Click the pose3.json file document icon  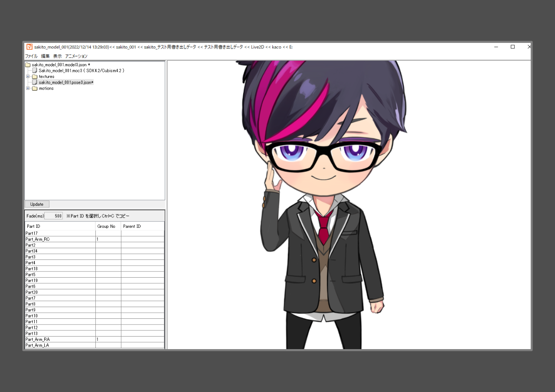tap(35, 82)
